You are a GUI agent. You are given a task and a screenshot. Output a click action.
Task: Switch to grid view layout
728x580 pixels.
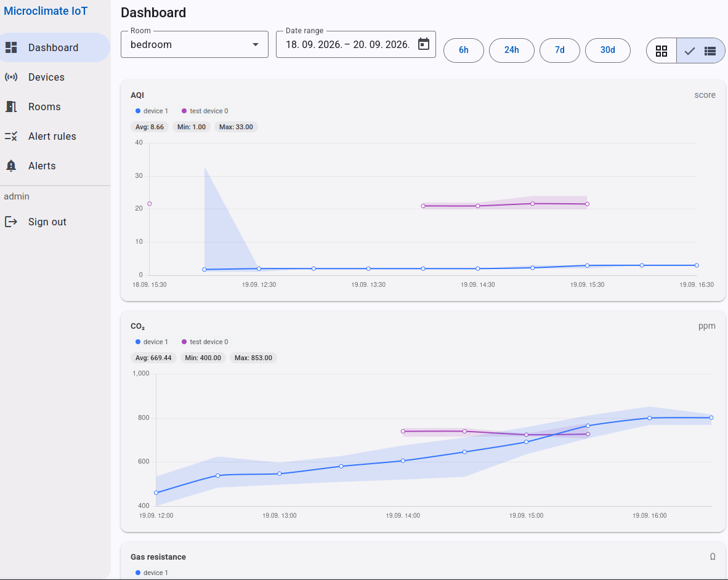(x=661, y=50)
